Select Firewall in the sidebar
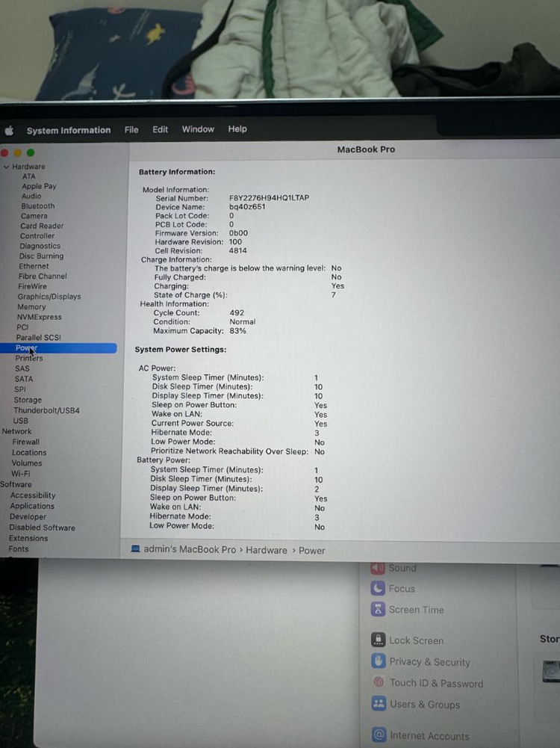 click(x=25, y=442)
